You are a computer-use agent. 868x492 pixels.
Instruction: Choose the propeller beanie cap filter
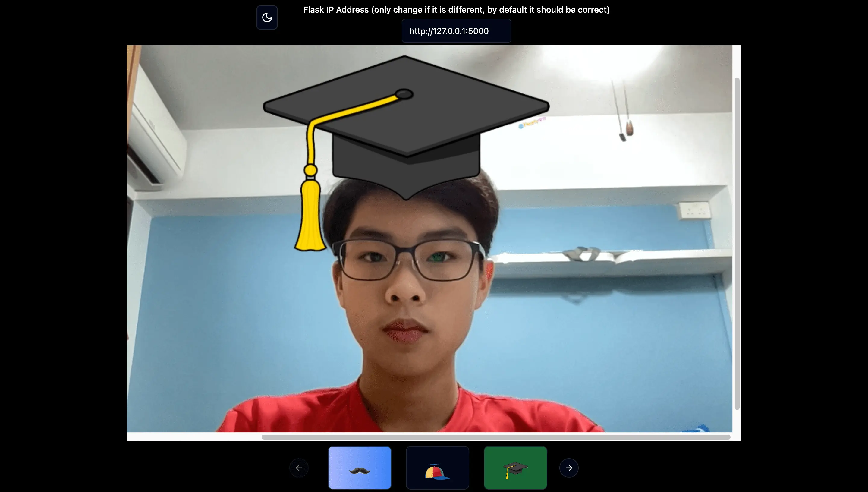point(437,468)
